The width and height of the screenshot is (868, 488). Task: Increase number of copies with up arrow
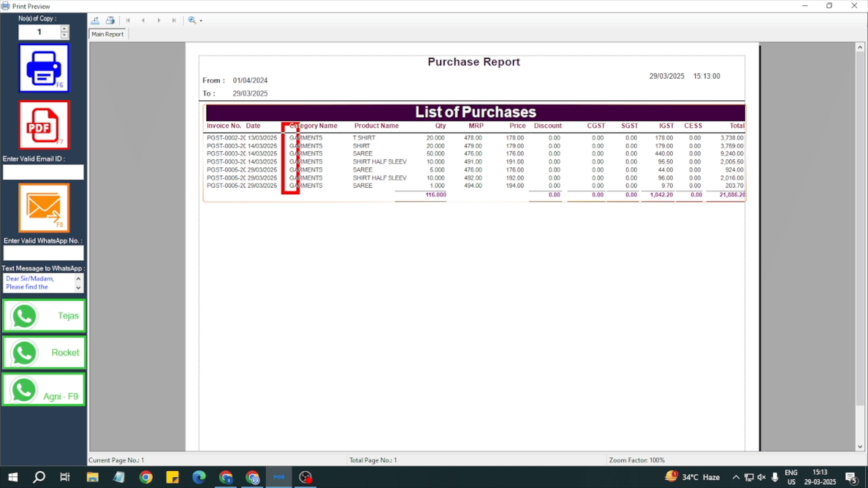click(65, 28)
